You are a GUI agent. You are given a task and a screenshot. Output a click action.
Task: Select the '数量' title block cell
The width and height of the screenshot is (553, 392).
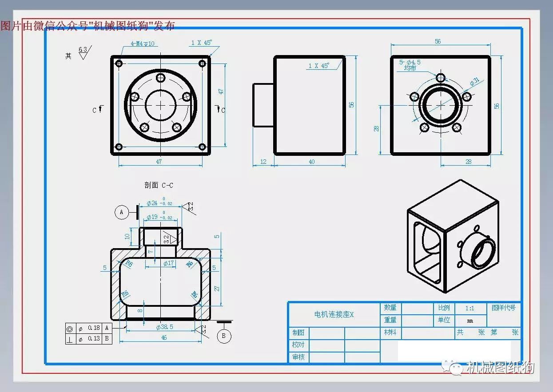pyautogui.click(x=390, y=308)
